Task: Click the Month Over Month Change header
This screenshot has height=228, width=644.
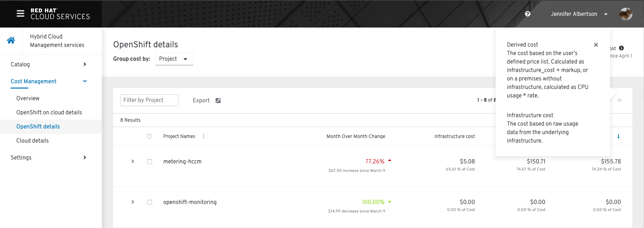Action: [356, 136]
